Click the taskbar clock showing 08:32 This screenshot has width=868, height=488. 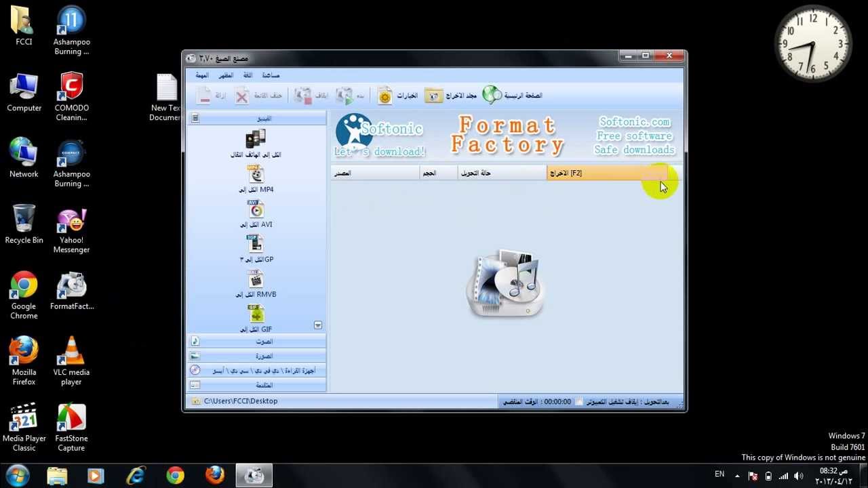(833, 476)
